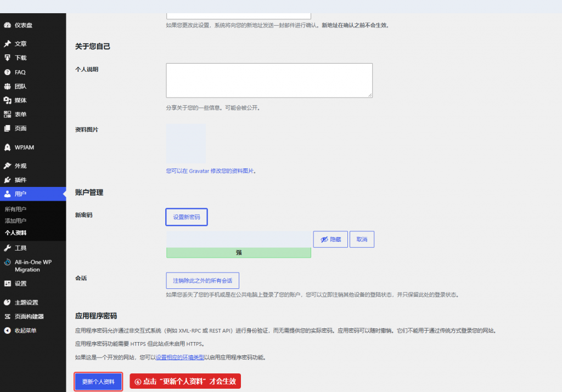
Task: Open 添加用户 submenu item
Action: (15, 221)
